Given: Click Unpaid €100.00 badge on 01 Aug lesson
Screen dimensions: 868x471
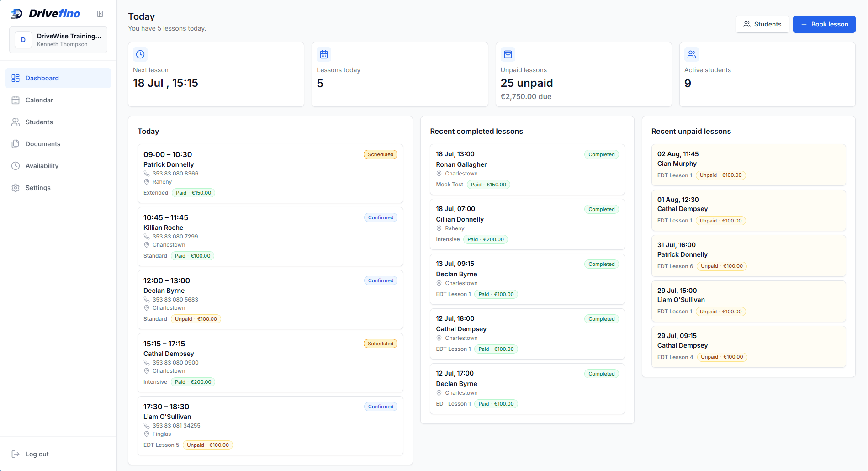Looking at the screenshot, I should point(720,221).
